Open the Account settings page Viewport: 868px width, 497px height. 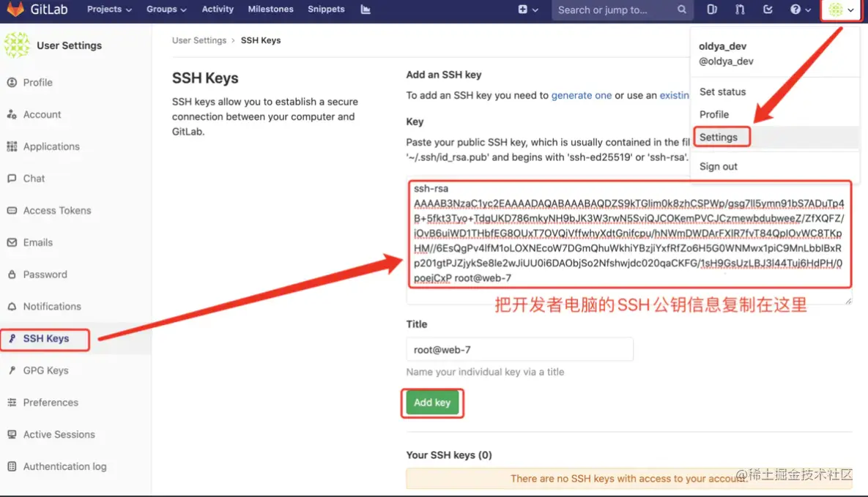click(42, 115)
